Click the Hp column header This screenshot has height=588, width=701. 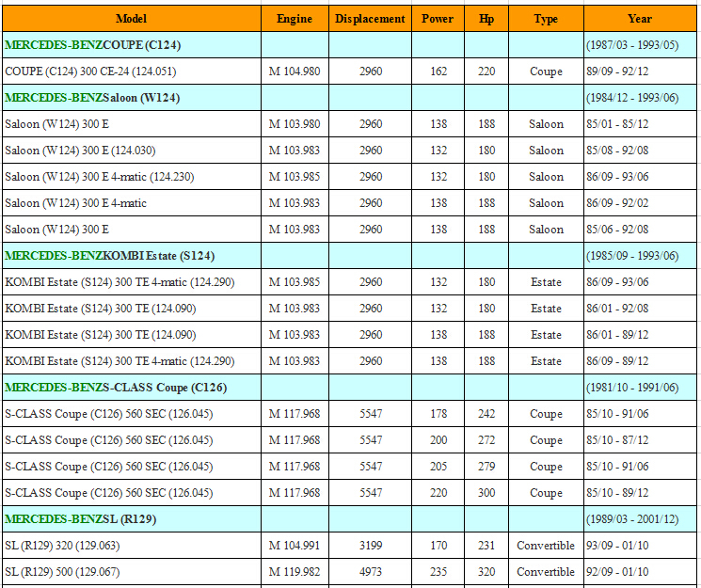click(x=486, y=19)
